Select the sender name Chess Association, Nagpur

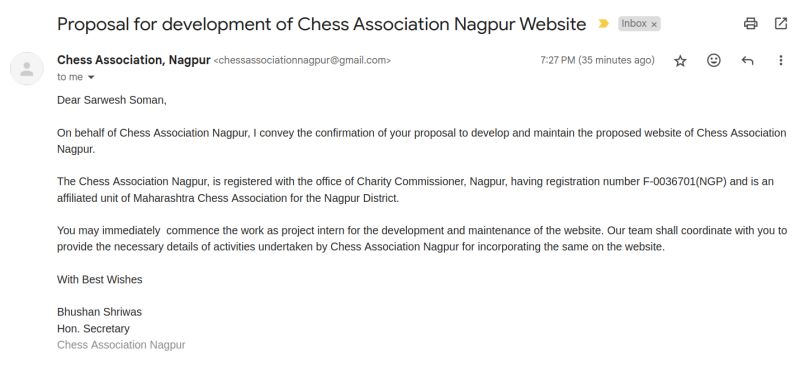(x=134, y=60)
